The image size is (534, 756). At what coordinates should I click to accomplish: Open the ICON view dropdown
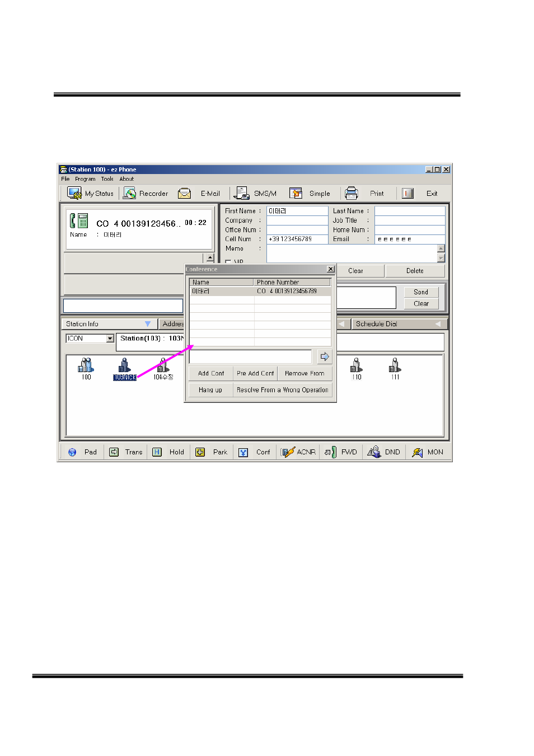pos(110,339)
